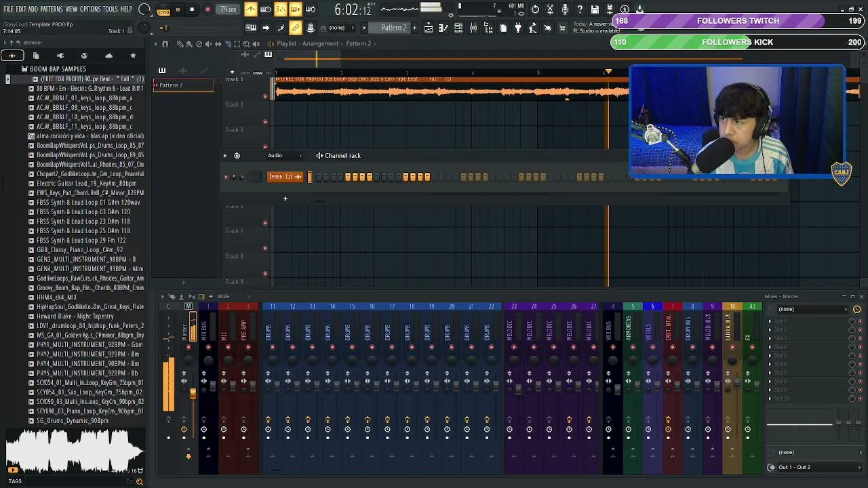Screen dimensions: 868x488
Task: Open Channel rack options menu arrow
Action: [225, 155]
